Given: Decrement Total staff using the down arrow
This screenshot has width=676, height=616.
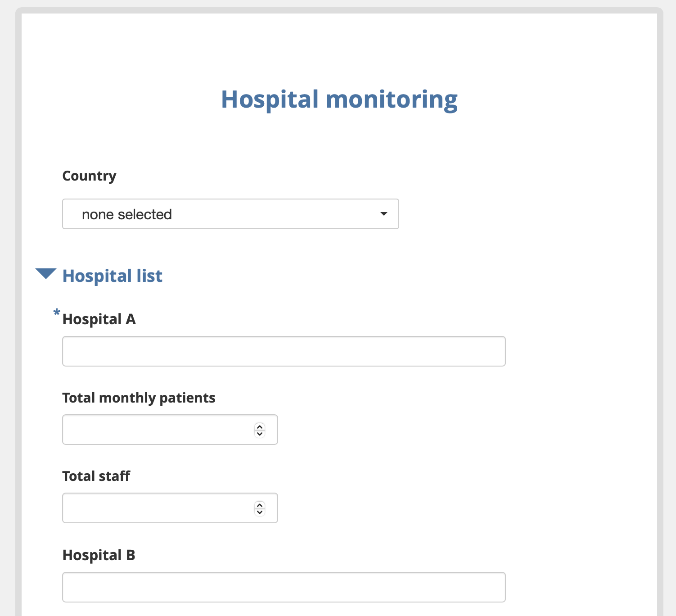Looking at the screenshot, I should pyautogui.click(x=260, y=512).
